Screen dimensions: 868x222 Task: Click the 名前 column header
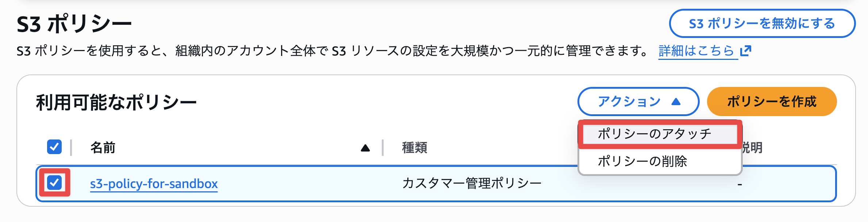tap(103, 148)
